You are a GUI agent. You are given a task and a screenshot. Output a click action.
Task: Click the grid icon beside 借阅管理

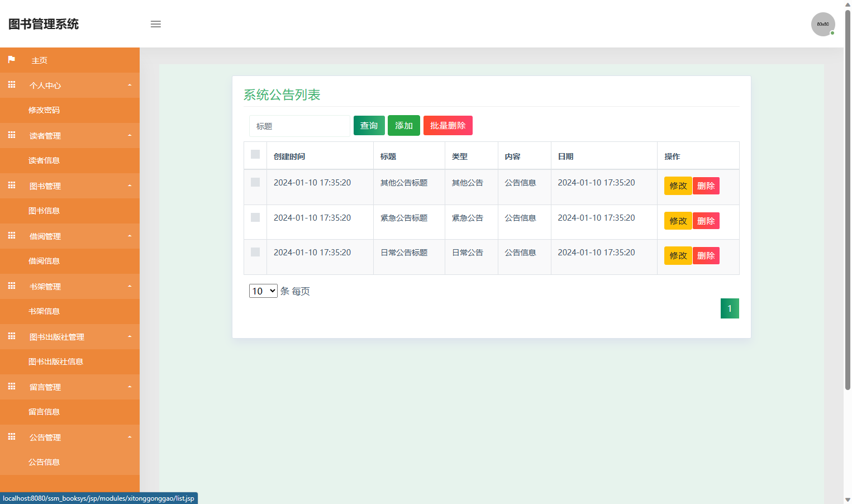click(11, 236)
